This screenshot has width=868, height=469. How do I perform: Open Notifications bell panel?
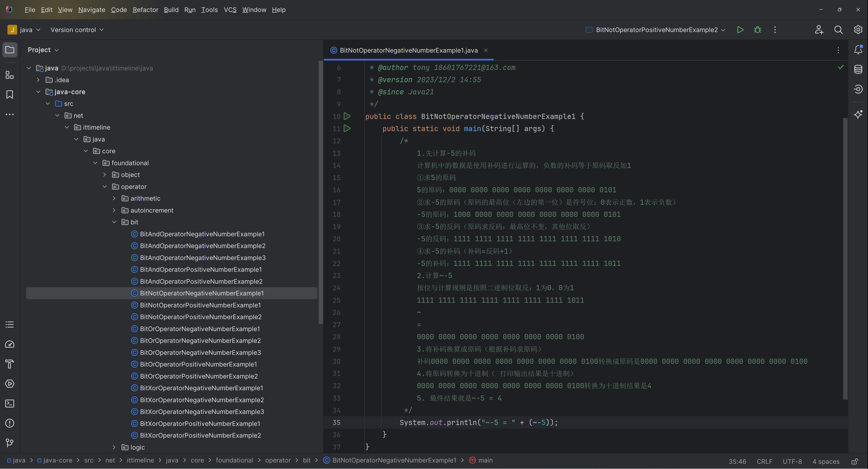(x=858, y=50)
